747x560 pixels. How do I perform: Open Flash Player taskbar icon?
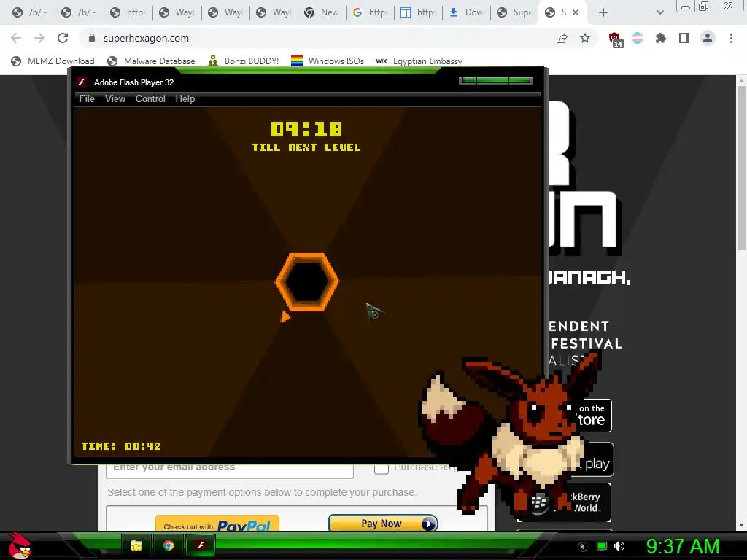pos(201,545)
